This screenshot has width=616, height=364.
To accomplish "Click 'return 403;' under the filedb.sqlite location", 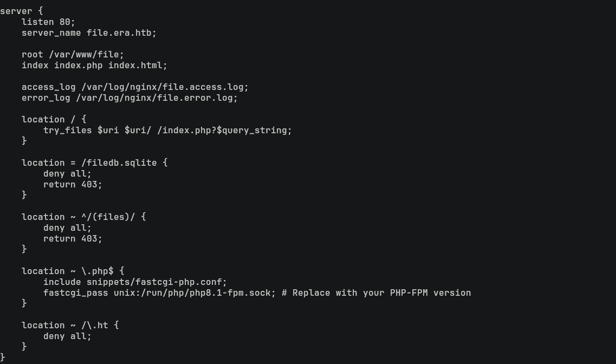I will coord(73,184).
